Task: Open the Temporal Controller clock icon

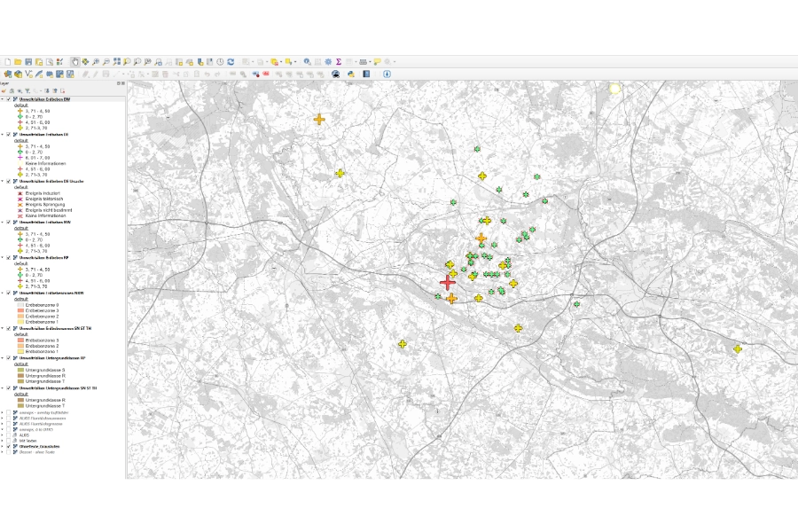Action: click(x=220, y=61)
